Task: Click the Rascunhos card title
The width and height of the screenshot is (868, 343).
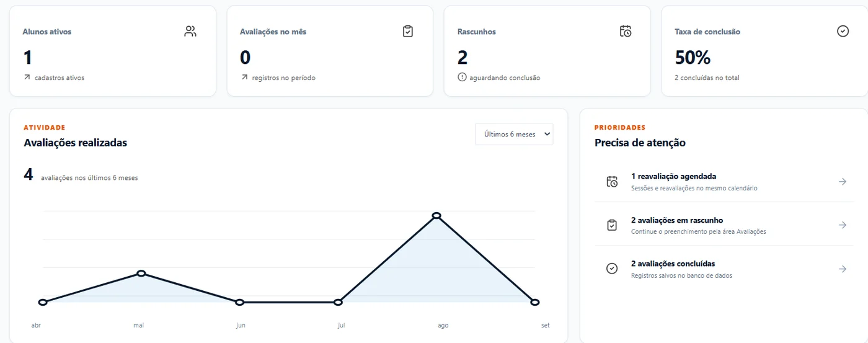Action: click(476, 32)
